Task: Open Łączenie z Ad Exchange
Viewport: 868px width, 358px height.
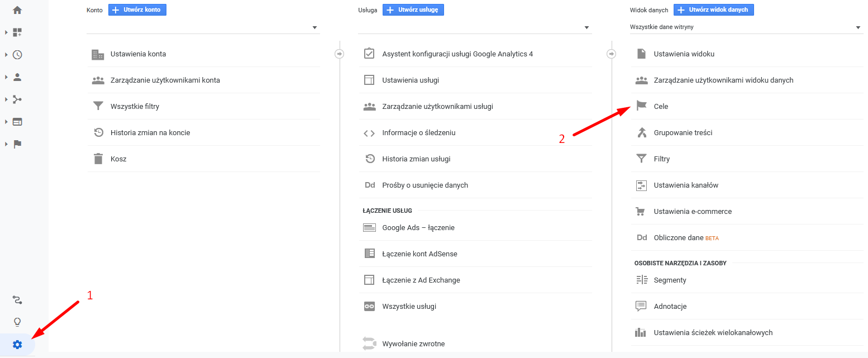Action: tap(475, 280)
